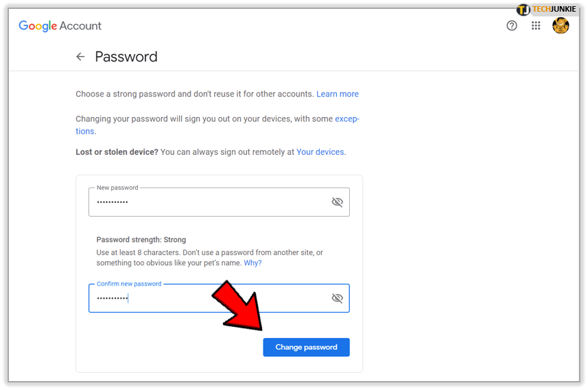The image size is (588, 390).
Task: Click the profile avatar picture
Action: [561, 26]
